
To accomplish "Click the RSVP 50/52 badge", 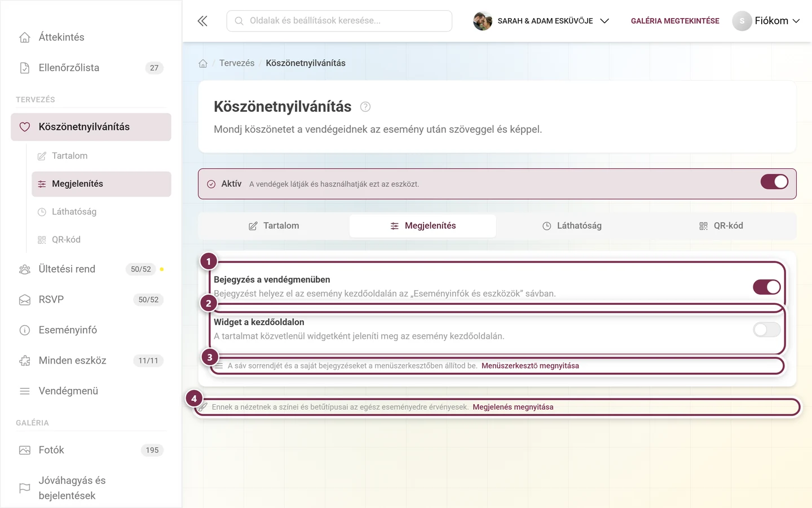I will (x=148, y=300).
